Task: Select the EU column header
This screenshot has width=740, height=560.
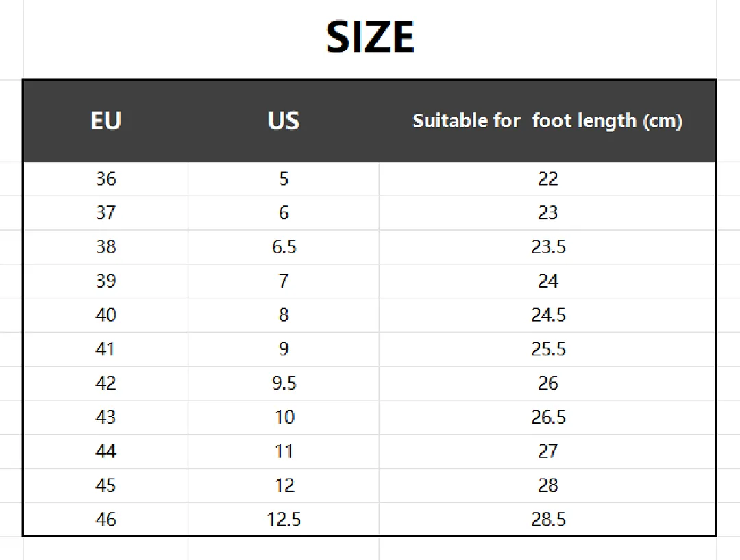Action: click(x=106, y=120)
